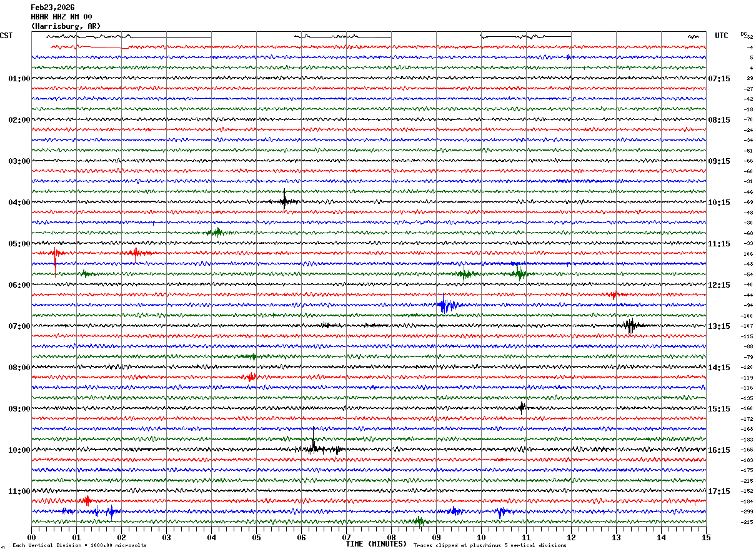The width and height of the screenshot is (756, 554).
Task: Select the 11:00 CST time label
Action: 19,491
